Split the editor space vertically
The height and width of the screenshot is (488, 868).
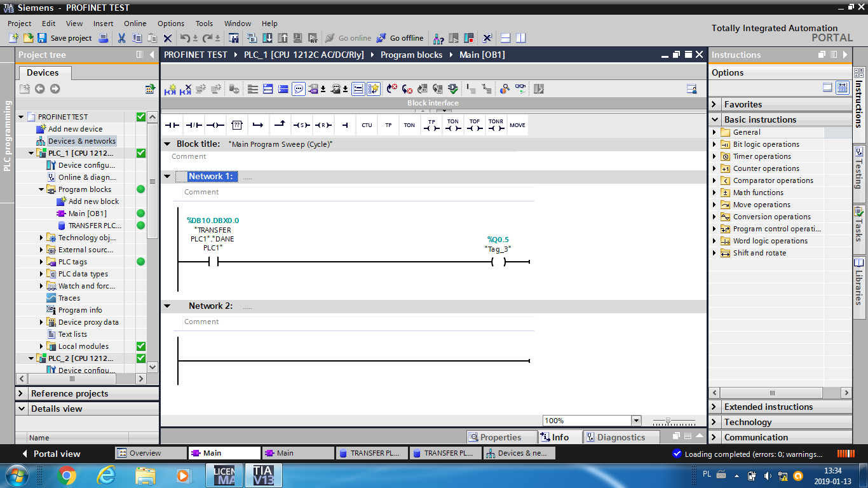(x=521, y=38)
